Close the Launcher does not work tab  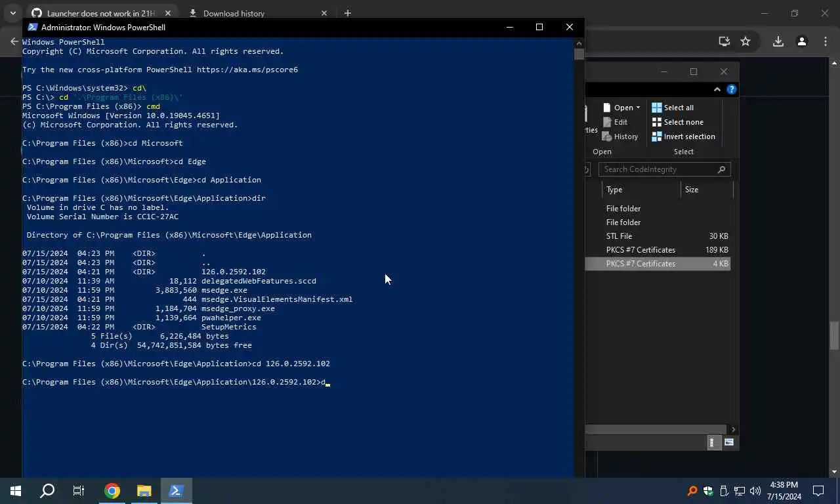(x=168, y=13)
